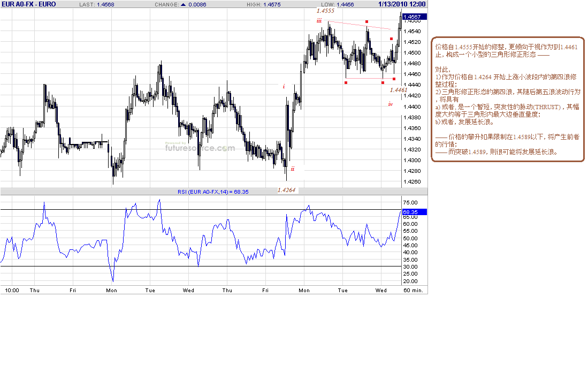Click the 35.00 RSI axis label
Viewport: 588px width, 381px height.
click(x=410, y=260)
